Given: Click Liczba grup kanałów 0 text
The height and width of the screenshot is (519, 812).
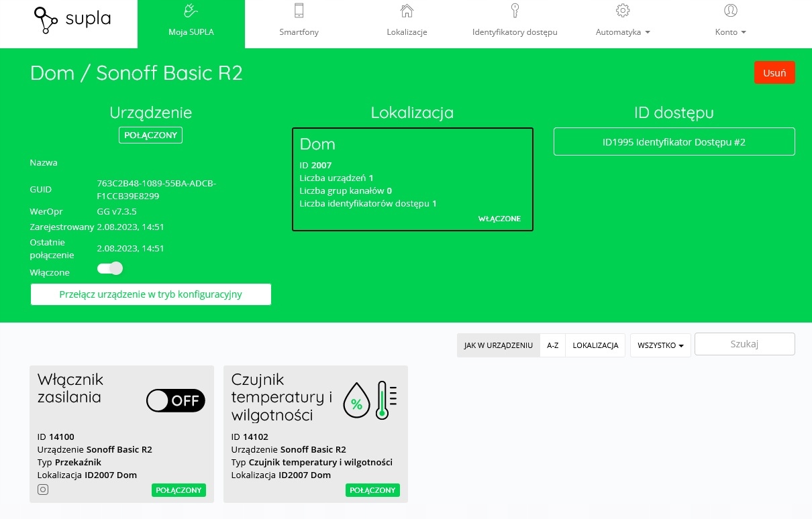Looking at the screenshot, I should (346, 190).
